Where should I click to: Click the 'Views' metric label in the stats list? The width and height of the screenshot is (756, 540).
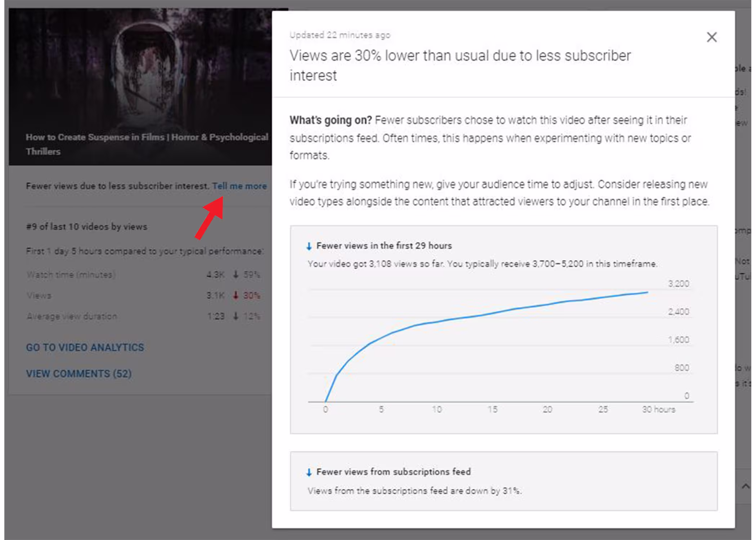coord(39,296)
